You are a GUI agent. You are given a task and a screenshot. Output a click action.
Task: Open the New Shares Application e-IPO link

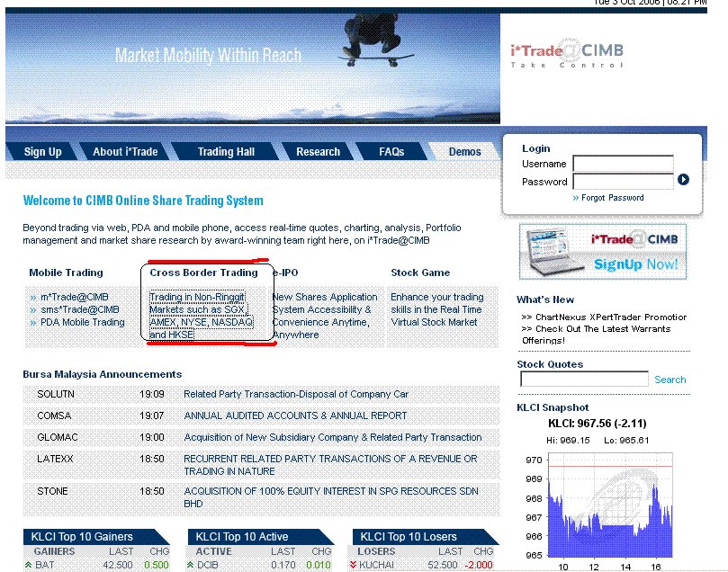(x=325, y=316)
